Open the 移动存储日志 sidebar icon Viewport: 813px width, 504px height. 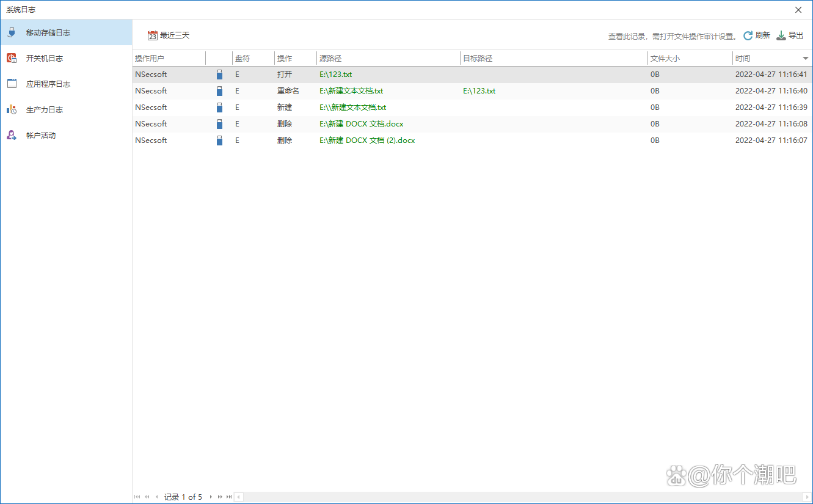[12, 32]
